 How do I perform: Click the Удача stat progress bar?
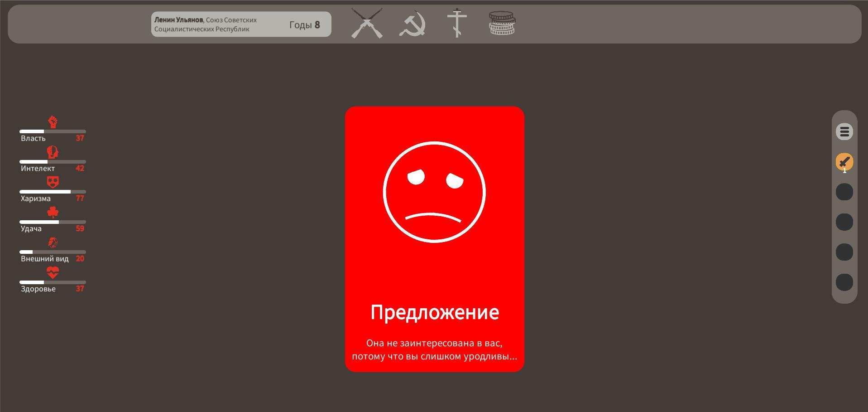click(x=53, y=222)
